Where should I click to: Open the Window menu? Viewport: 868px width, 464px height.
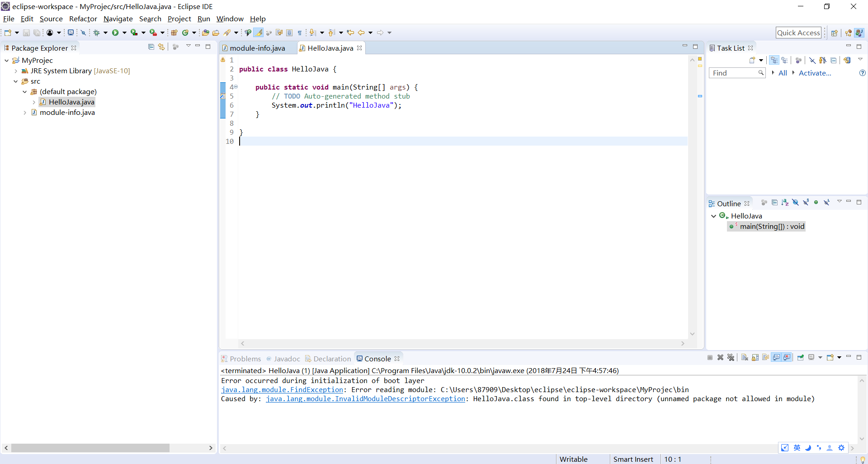coord(230,19)
